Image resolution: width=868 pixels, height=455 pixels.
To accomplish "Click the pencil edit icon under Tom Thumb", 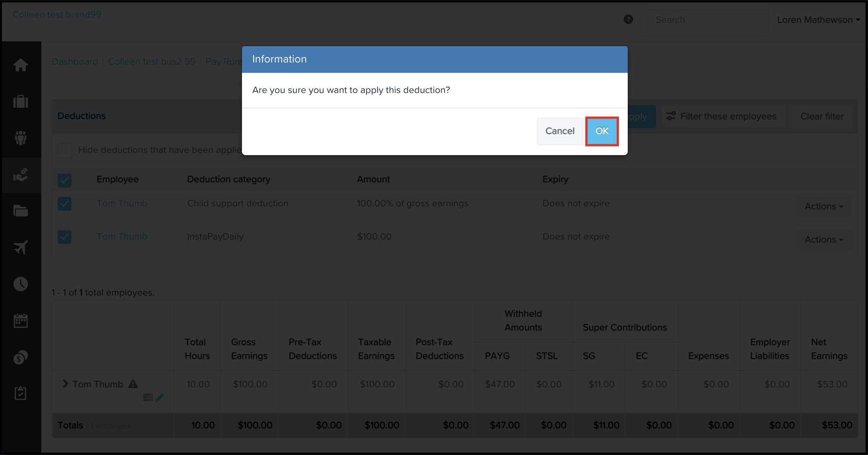I will tap(159, 398).
